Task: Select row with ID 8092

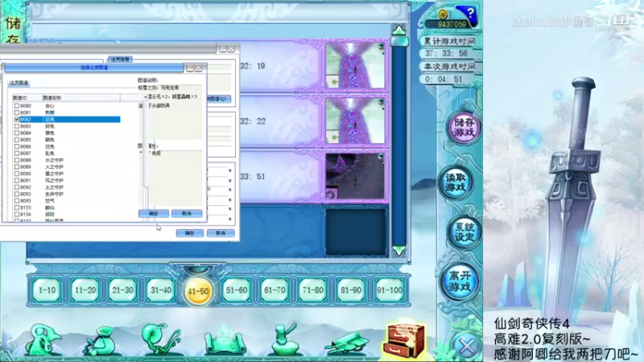Action: point(67,187)
